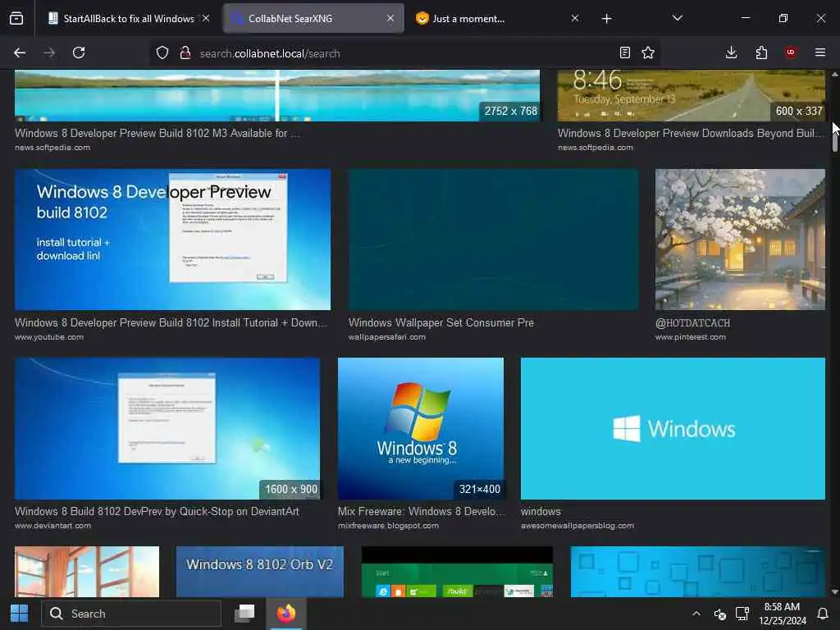Open the cherry blossom Pinterest image

coord(740,240)
